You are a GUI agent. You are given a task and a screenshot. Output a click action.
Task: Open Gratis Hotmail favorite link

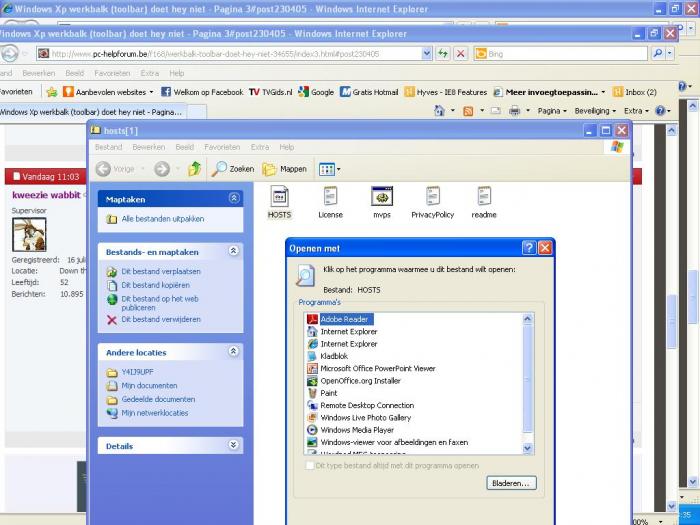tap(369, 92)
